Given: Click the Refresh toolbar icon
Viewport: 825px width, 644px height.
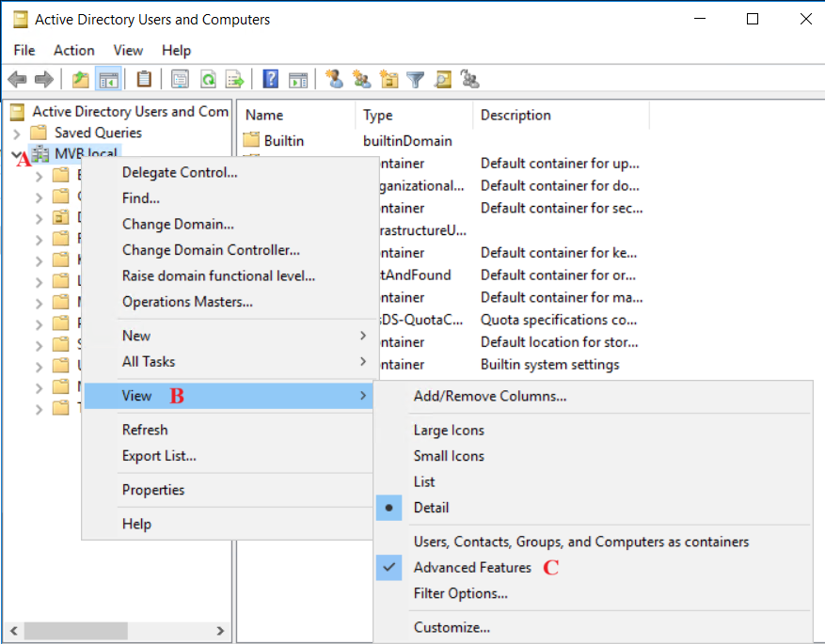Looking at the screenshot, I should [207, 79].
